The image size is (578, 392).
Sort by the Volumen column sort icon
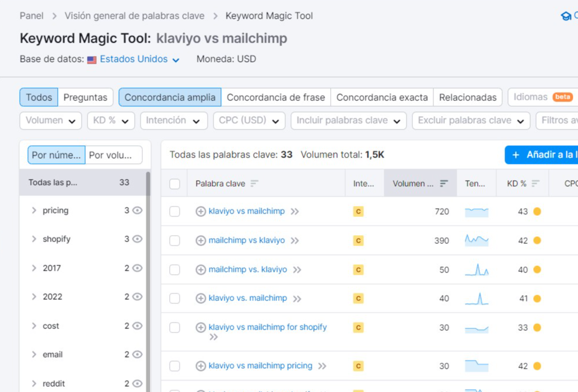[x=444, y=183]
